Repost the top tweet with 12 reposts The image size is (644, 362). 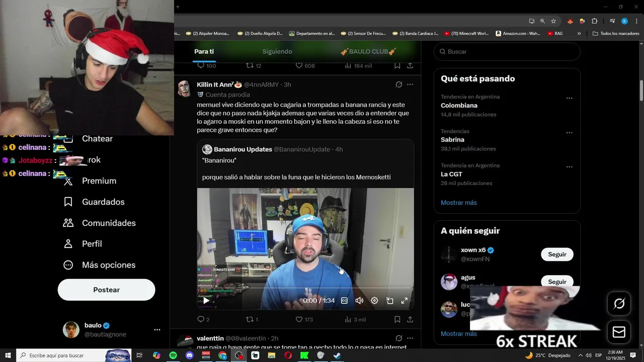click(250, 66)
